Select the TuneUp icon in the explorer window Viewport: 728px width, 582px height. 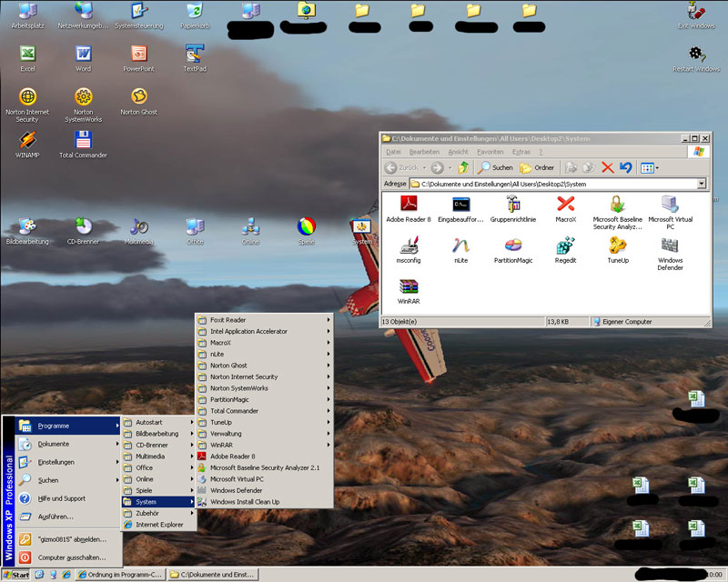coord(618,250)
